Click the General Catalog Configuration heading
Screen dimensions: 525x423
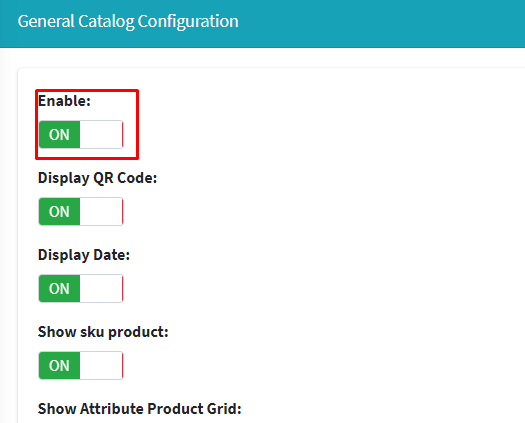point(128,21)
